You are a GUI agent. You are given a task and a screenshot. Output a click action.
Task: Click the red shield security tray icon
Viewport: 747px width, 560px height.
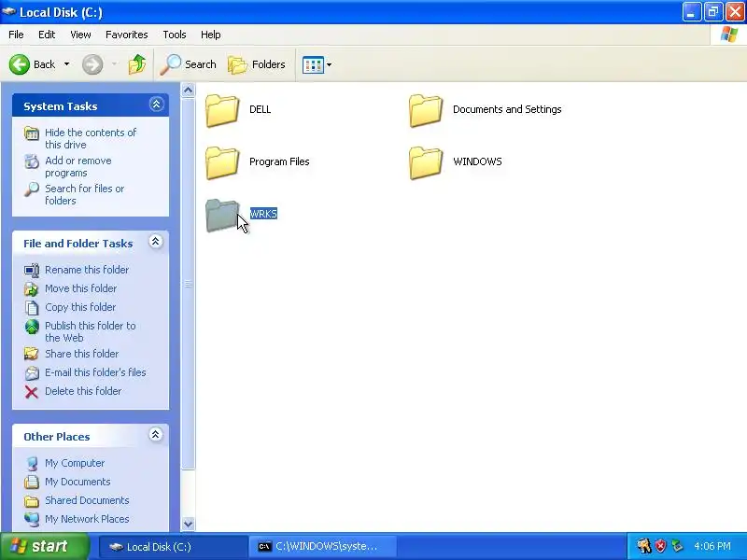[660, 546]
